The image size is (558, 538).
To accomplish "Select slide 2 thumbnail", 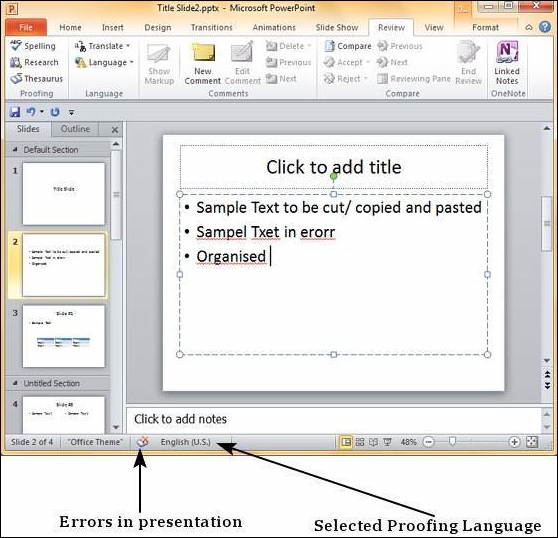I will (64, 265).
